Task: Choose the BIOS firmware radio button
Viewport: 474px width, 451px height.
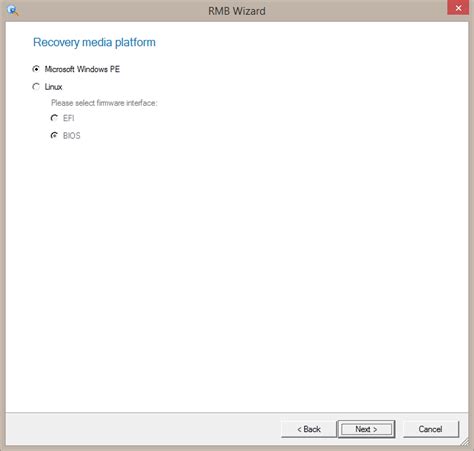Action: 54,136
